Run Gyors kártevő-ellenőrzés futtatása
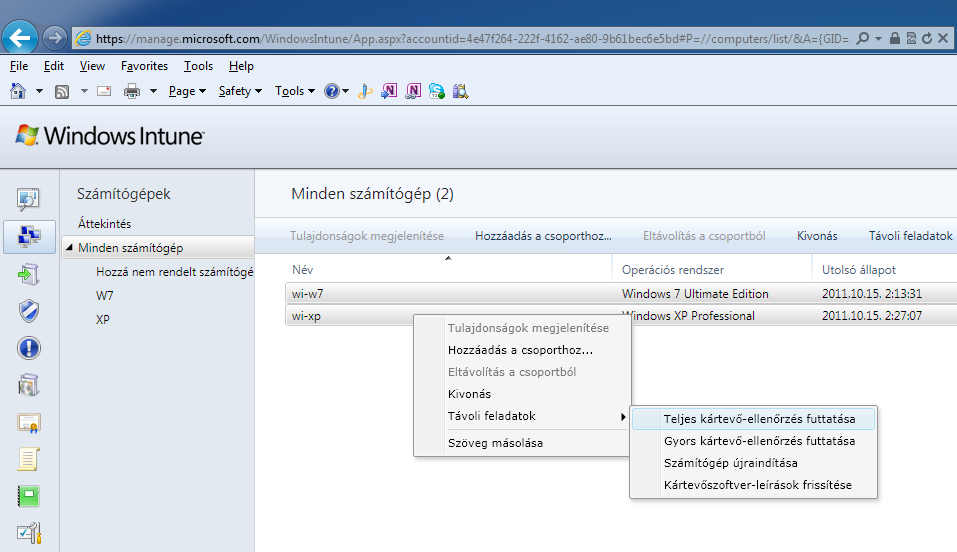 tap(754, 441)
